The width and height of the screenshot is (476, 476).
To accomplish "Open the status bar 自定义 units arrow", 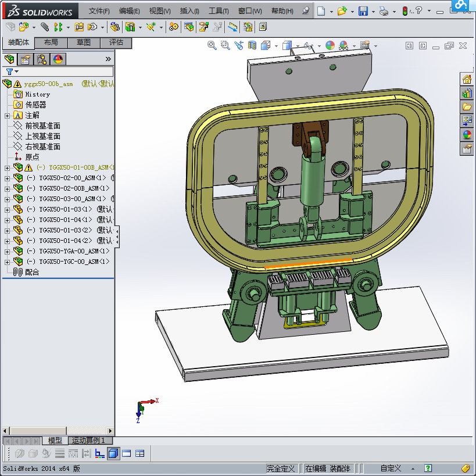I will click(413, 469).
